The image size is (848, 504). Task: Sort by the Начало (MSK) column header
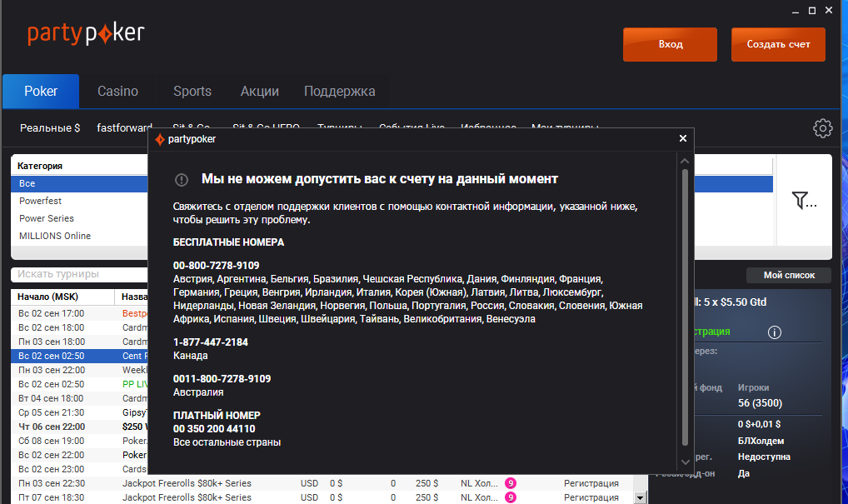pyautogui.click(x=62, y=297)
